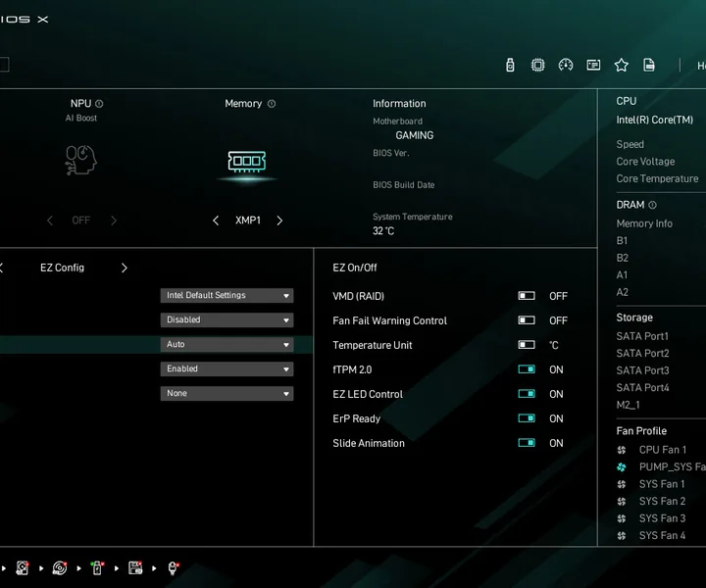This screenshot has width=706, height=588.
Task: Click the B1 DRAM slot entry
Action: pyautogui.click(x=622, y=241)
